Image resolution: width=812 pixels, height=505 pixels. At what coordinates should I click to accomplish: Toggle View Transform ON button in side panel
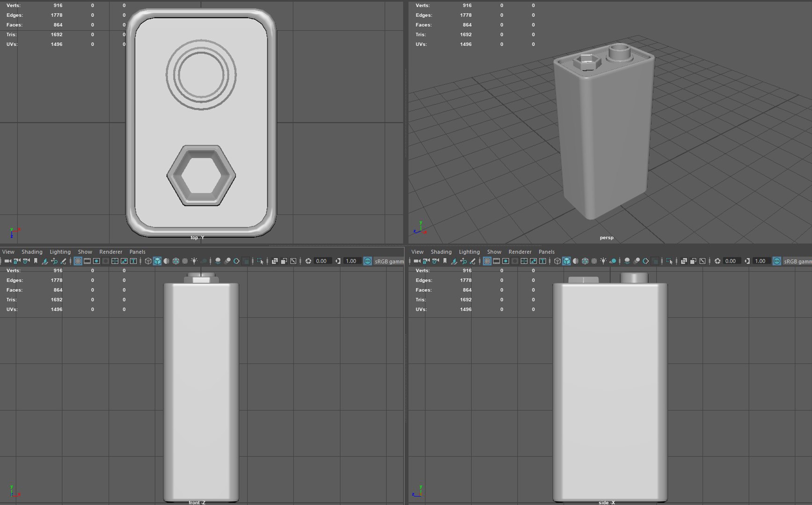click(777, 261)
